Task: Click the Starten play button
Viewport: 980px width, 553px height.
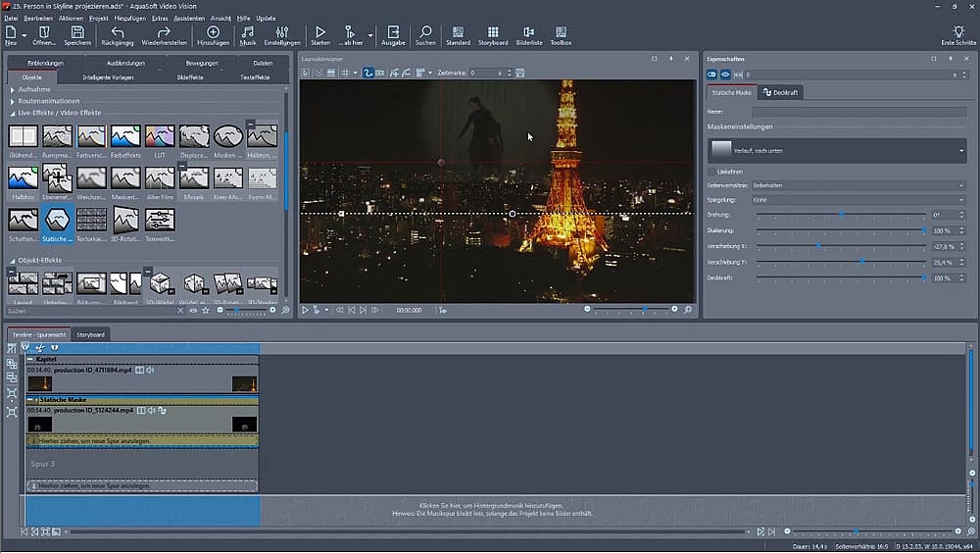Action: (x=320, y=33)
